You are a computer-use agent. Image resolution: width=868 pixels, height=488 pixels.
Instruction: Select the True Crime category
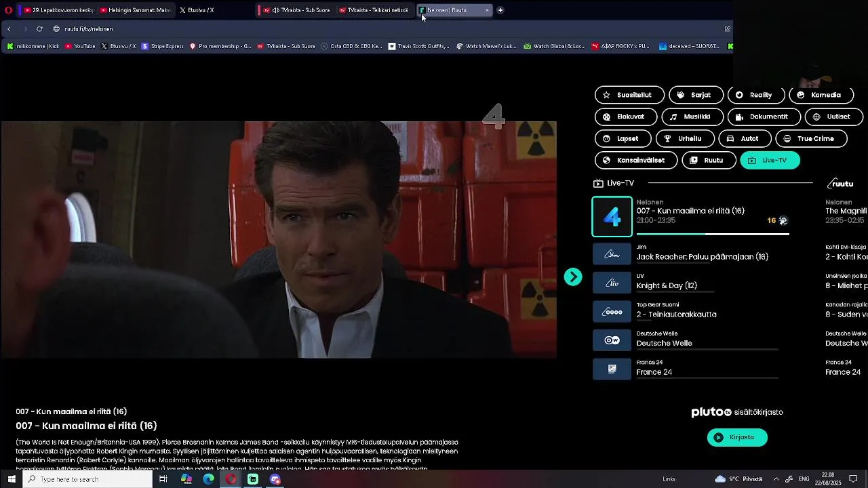[x=811, y=138]
